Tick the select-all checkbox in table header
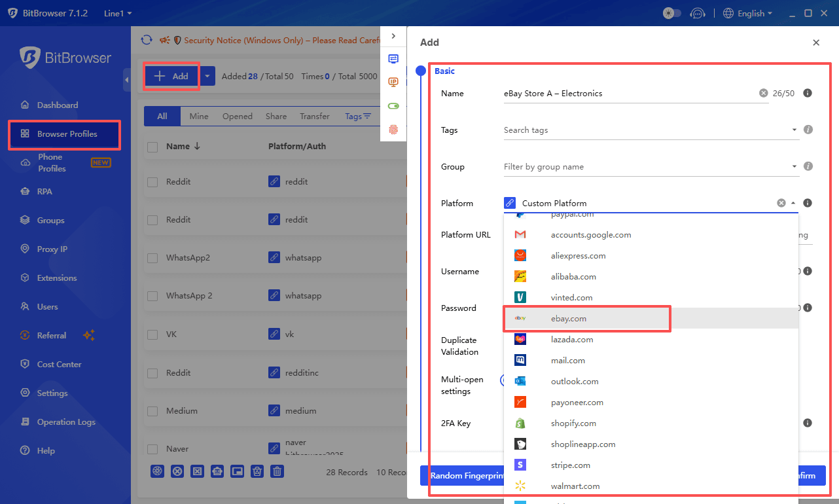The height and width of the screenshot is (504, 839). [152, 147]
